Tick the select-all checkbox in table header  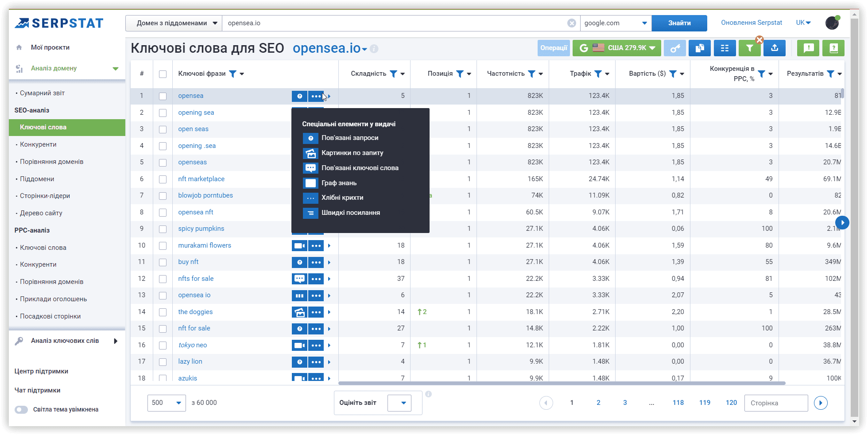point(163,74)
